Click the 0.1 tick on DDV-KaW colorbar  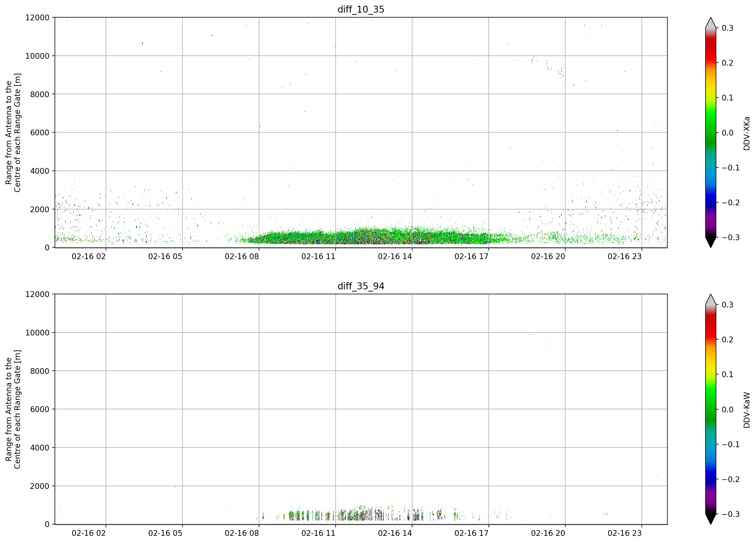click(728, 374)
